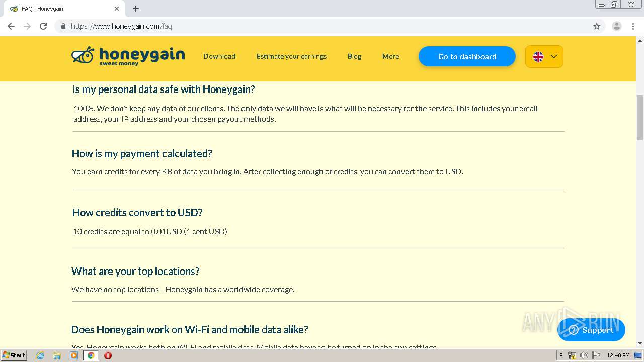
Task: Open Estimate your earnings page
Action: [291, 56]
